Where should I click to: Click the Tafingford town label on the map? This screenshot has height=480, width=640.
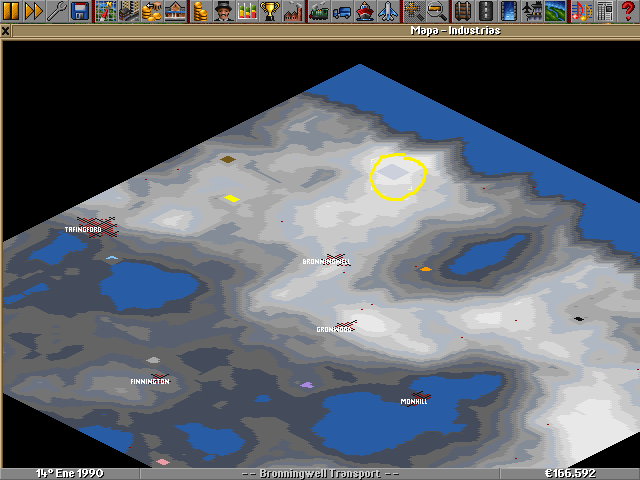point(83,229)
